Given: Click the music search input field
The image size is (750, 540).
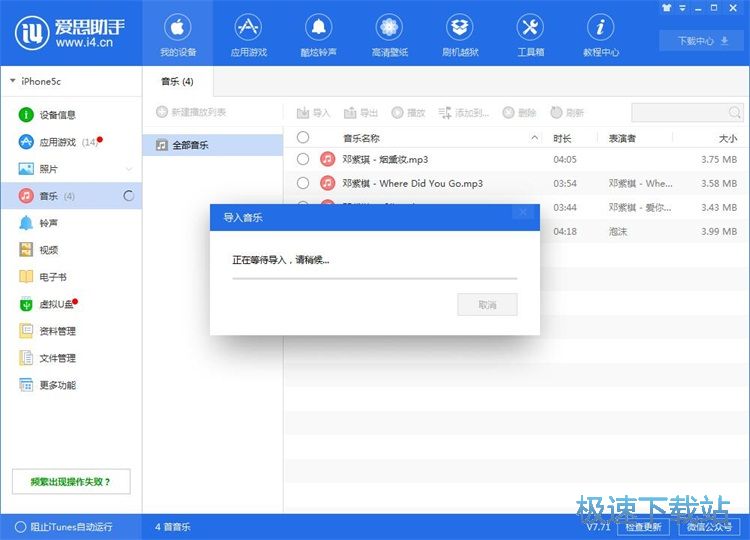Looking at the screenshot, I should [679, 113].
